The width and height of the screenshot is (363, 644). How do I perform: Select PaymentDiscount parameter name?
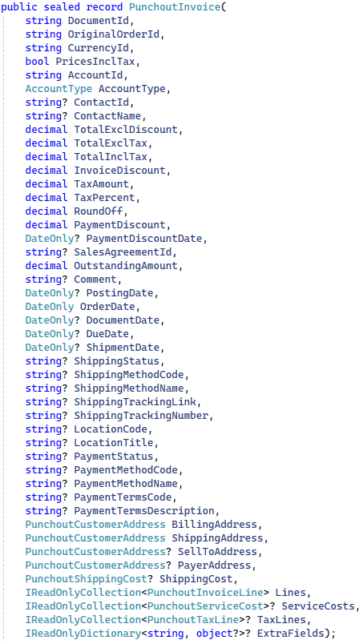(x=119, y=224)
